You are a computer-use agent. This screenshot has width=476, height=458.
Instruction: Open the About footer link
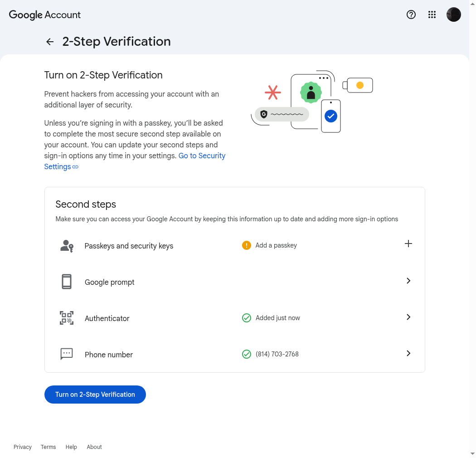(94, 447)
